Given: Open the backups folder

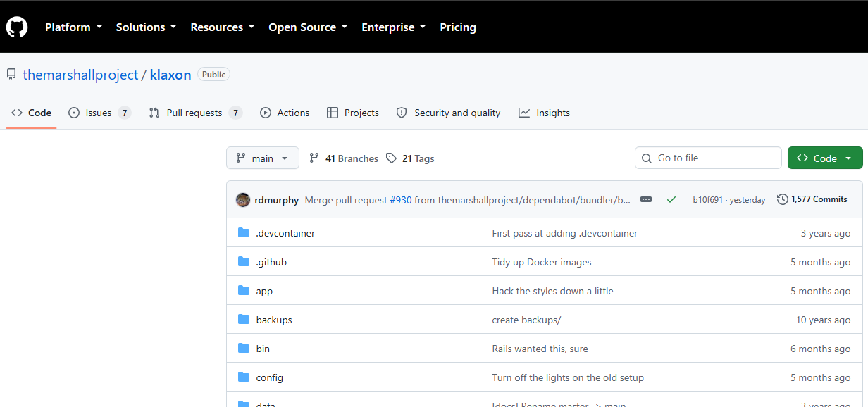Looking at the screenshot, I should click(274, 320).
